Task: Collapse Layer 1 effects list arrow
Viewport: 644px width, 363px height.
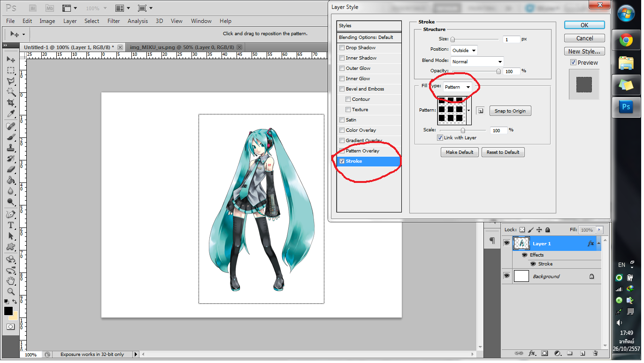Action: tap(598, 243)
